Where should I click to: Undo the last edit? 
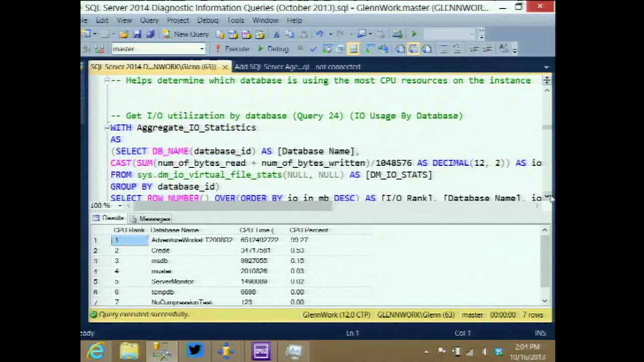click(319, 34)
